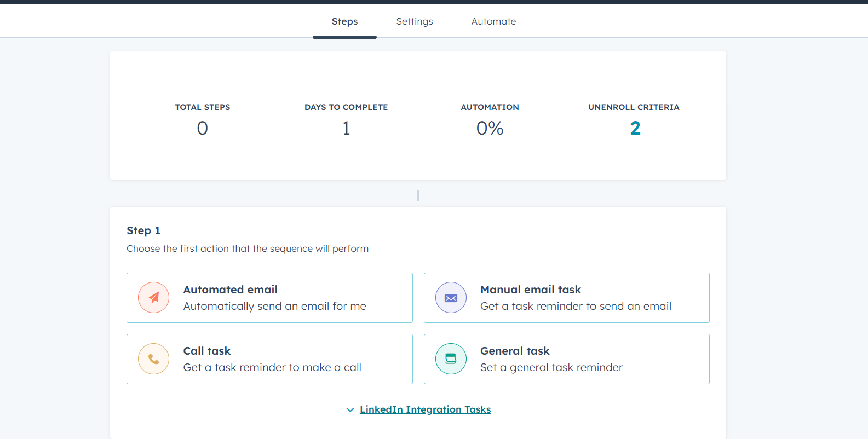Click the Total Steps value 0
868x439 pixels.
(203, 128)
